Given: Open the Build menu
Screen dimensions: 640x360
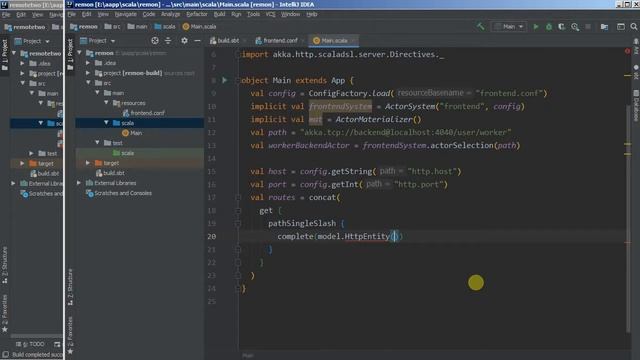Looking at the screenshot, I should 219,14.
